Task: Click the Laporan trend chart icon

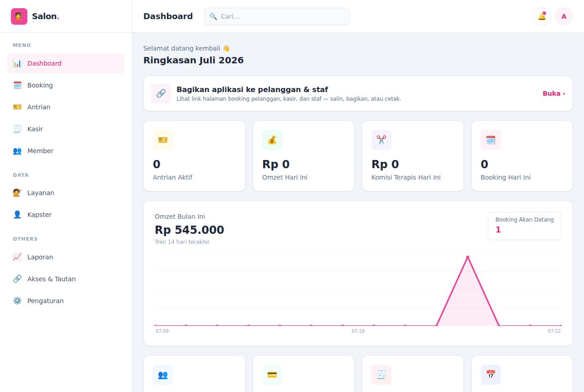Action: point(17,257)
